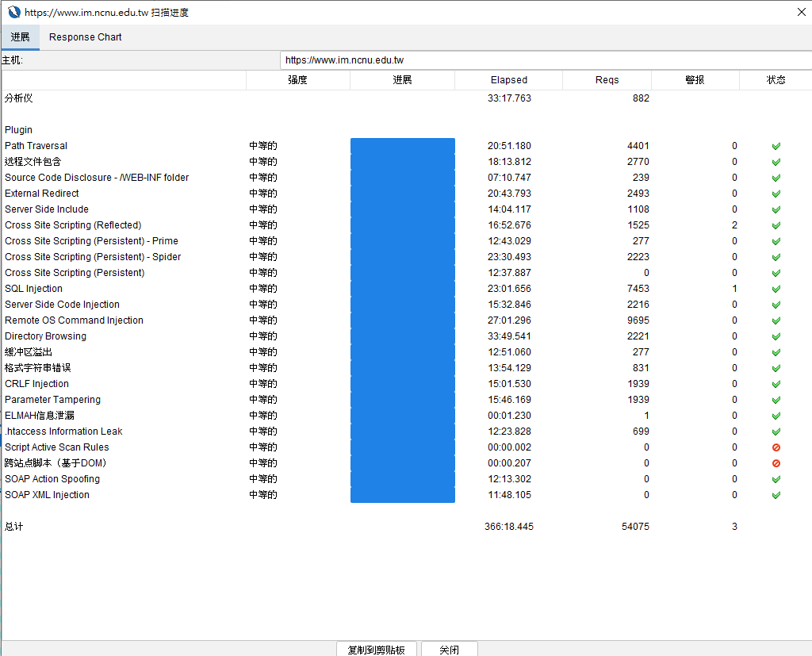Click the Elapsed column header
Viewport: 812px width, 656px height.
click(x=509, y=80)
